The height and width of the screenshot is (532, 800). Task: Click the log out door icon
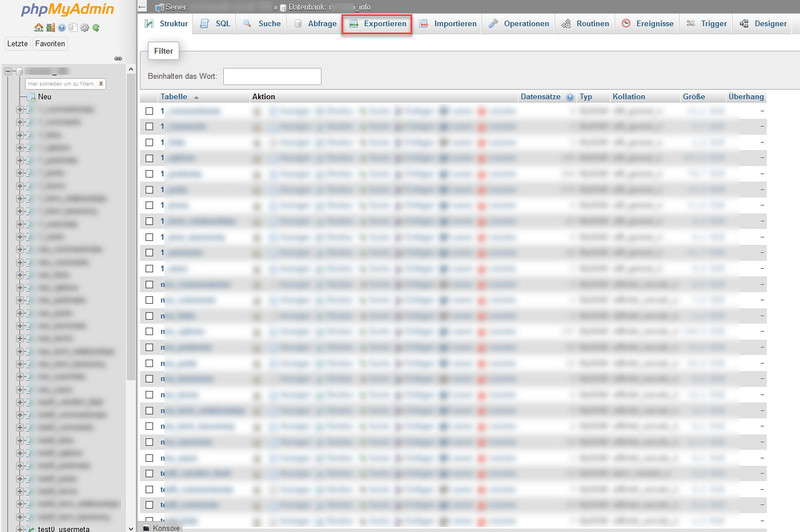50,27
